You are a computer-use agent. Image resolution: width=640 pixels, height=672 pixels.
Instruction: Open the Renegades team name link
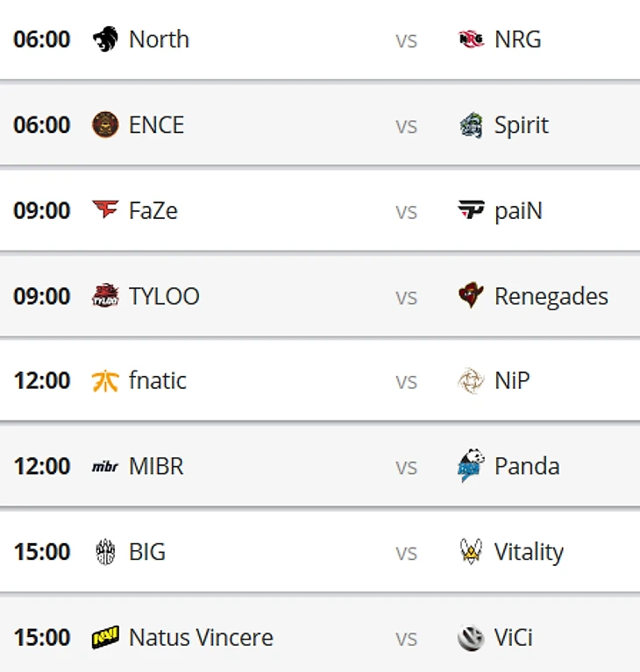551,296
